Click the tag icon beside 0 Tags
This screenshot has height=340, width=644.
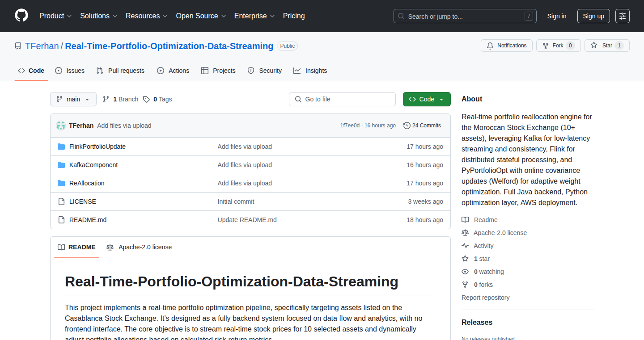pos(146,99)
